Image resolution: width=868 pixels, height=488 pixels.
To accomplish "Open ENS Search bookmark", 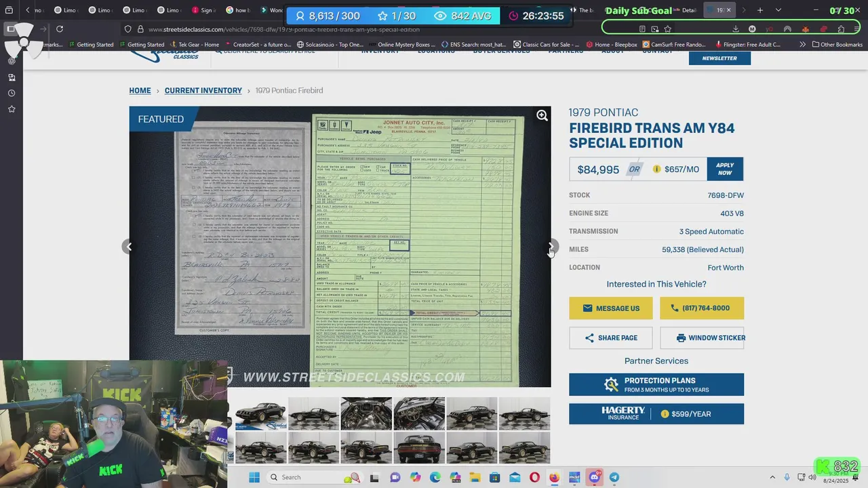I will (x=473, y=45).
